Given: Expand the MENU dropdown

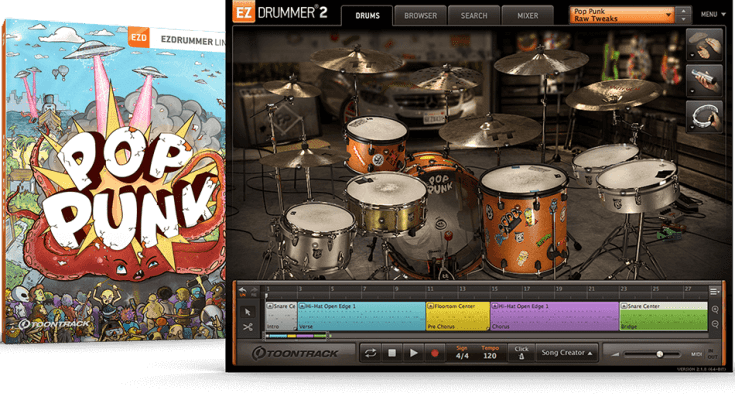Looking at the screenshot, I should [713, 15].
